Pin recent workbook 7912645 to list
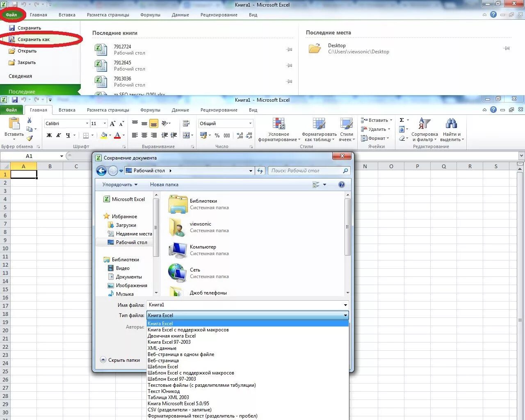 coord(289,66)
